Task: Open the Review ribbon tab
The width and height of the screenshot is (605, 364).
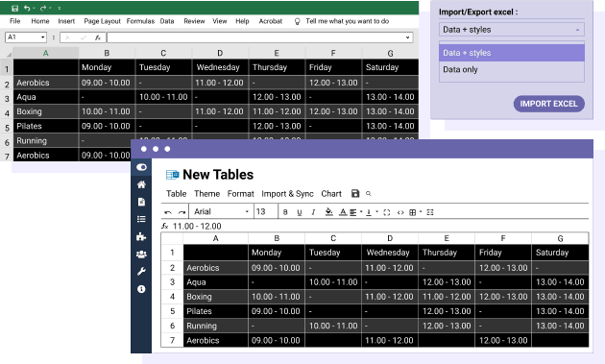Action: coord(194,21)
